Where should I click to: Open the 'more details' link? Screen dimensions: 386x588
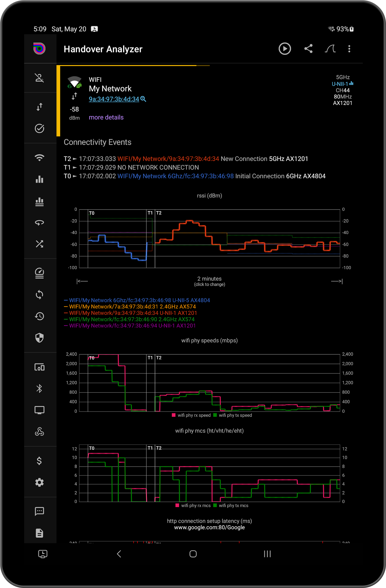point(106,117)
